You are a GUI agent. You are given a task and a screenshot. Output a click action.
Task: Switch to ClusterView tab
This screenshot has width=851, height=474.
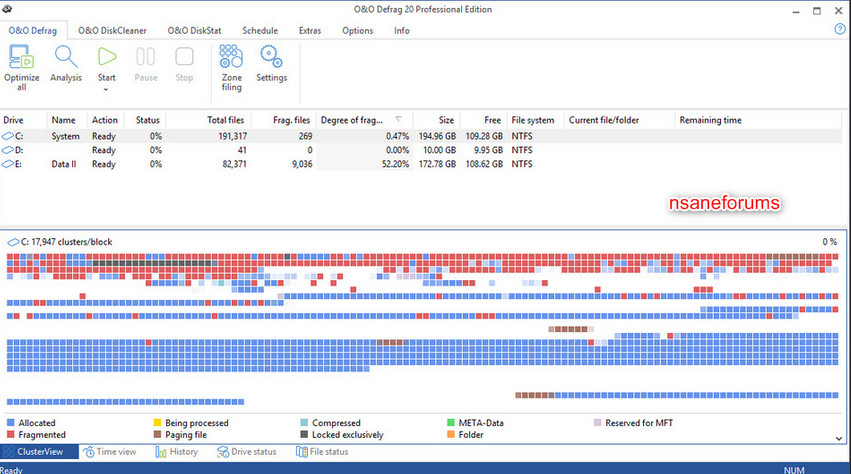[x=40, y=452]
